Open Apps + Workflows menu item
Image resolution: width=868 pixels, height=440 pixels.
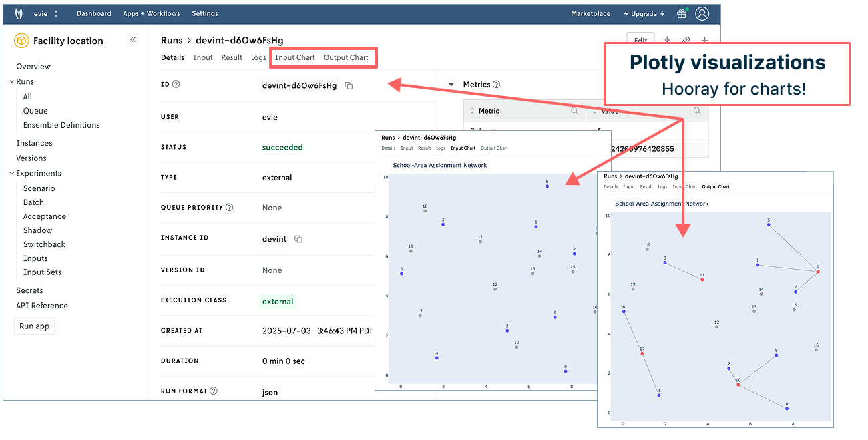coord(152,13)
